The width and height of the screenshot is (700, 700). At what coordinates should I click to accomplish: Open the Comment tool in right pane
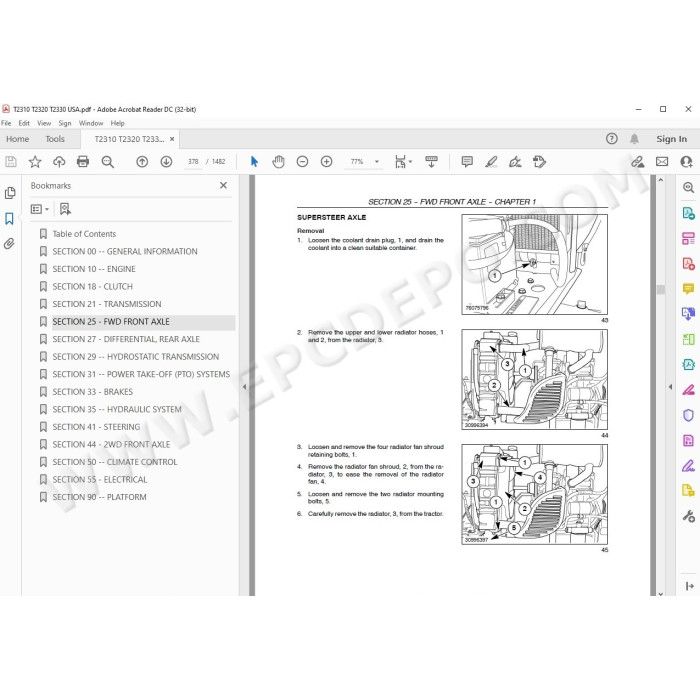click(688, 289)
